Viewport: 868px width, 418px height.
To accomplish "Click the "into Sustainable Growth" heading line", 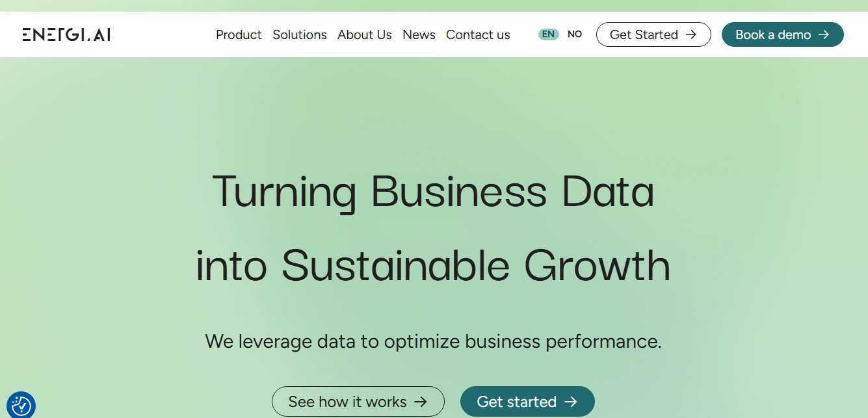I will click(433, 265).
